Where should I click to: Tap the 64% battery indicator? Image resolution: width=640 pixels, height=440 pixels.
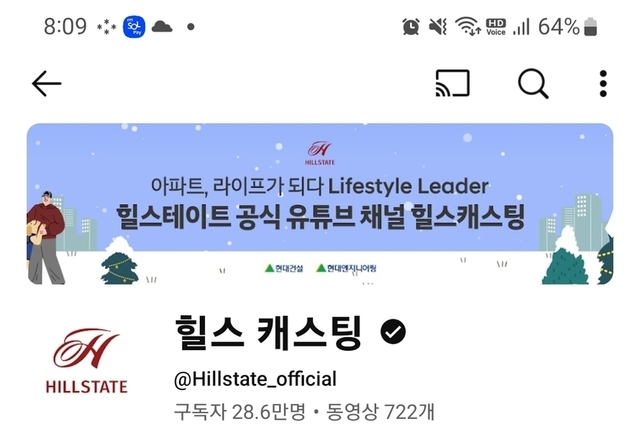(567, 27)
